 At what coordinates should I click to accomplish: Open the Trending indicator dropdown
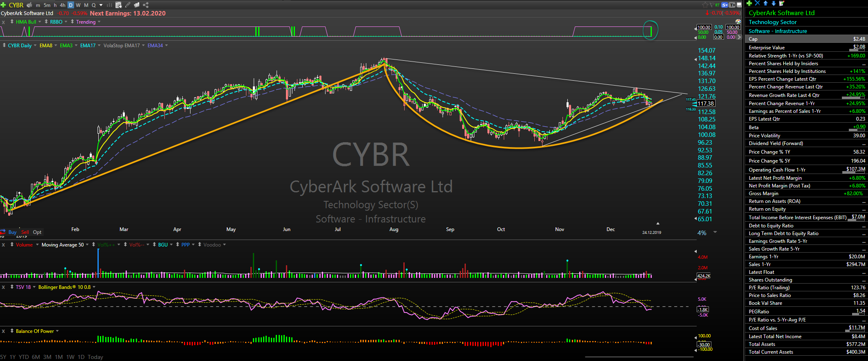point(99,22)
